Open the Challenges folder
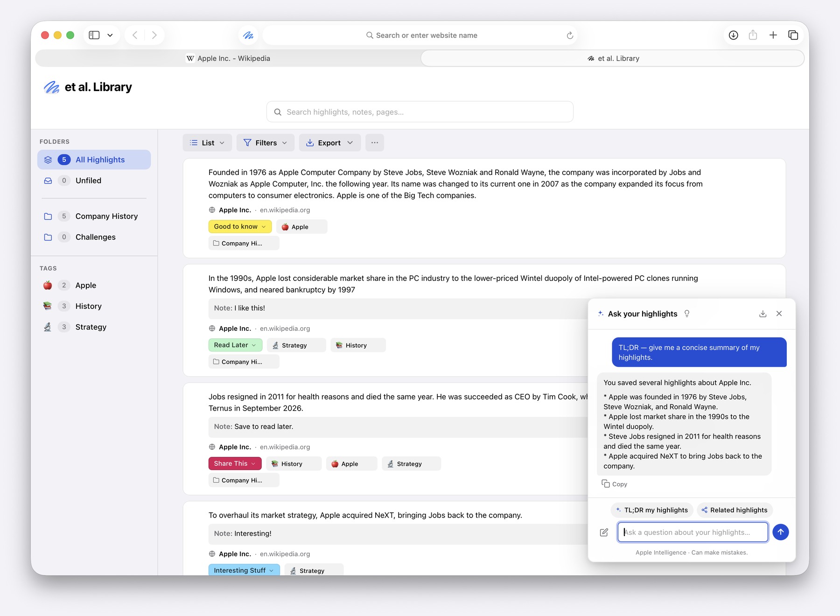 click(x=94, y=237)
